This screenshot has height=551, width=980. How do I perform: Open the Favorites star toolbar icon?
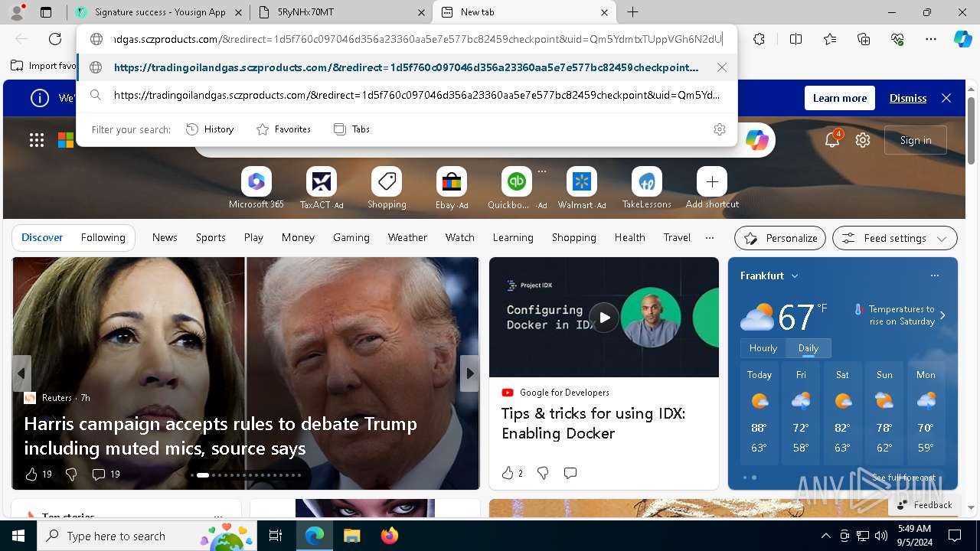tap(830, 39)
